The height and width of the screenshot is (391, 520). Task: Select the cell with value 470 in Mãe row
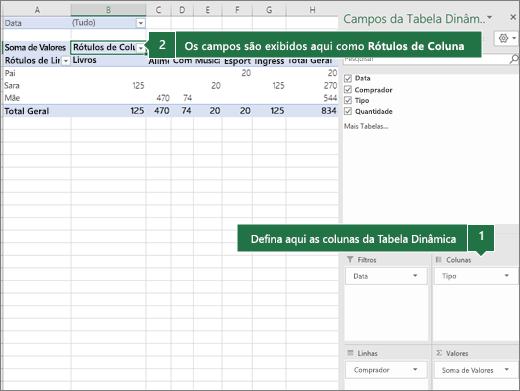coord(159,98)
